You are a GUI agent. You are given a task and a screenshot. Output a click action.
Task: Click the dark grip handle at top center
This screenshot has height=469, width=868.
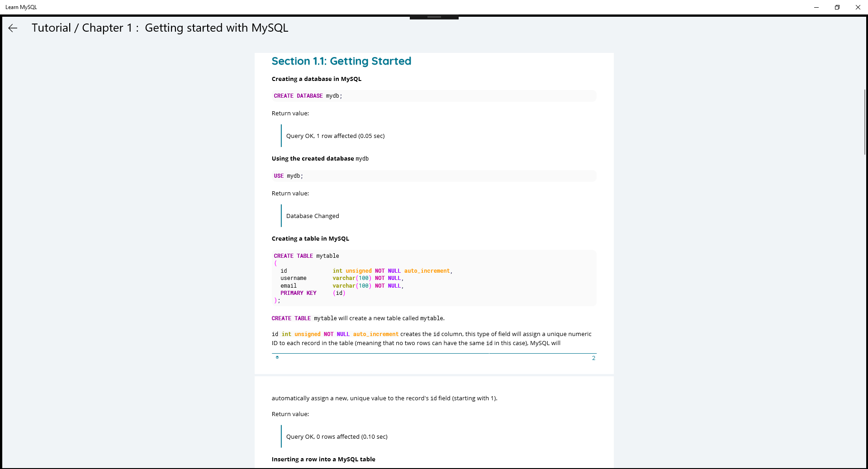[x=434, y=17]
